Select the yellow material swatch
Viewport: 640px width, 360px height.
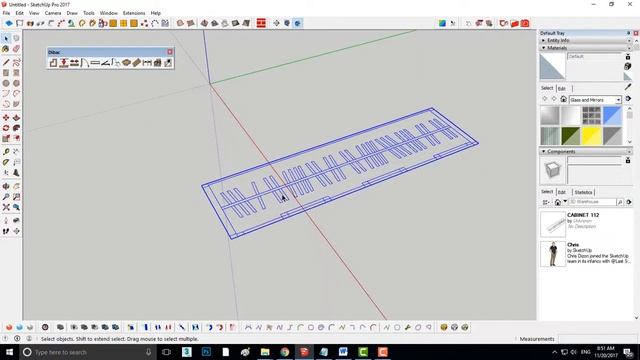591,136
